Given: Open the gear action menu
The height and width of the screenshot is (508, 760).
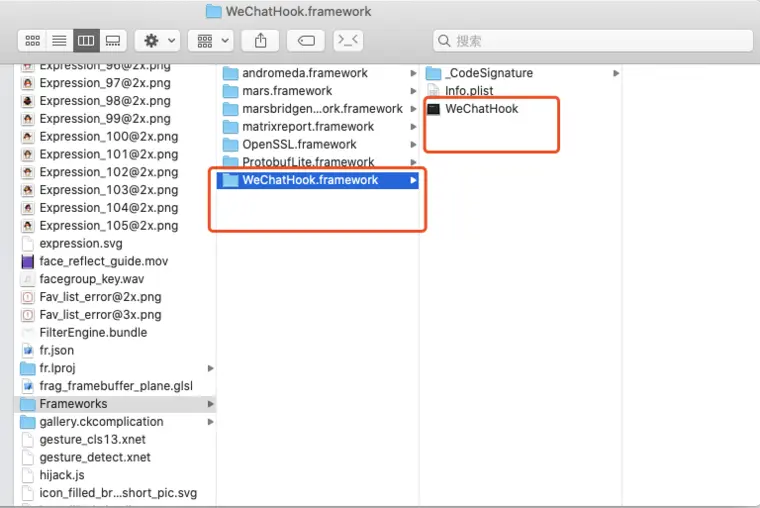Looking at the screenshot, I should [x=158, y=41].
